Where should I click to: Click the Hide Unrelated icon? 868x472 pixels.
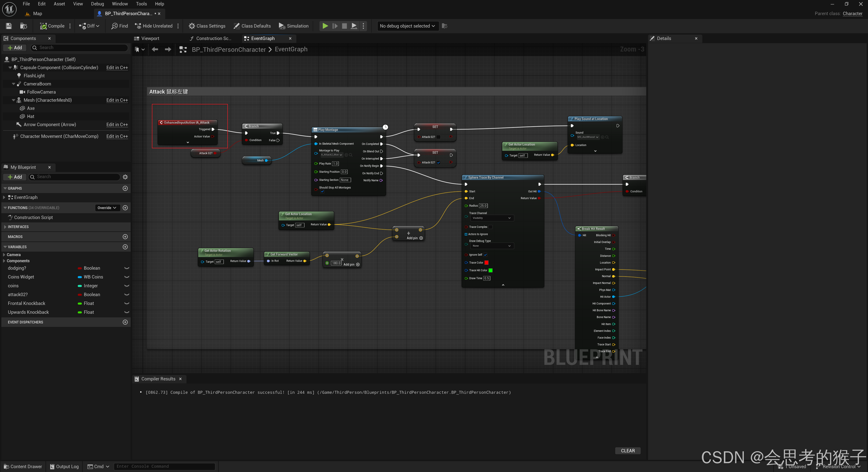click(138, 26)
